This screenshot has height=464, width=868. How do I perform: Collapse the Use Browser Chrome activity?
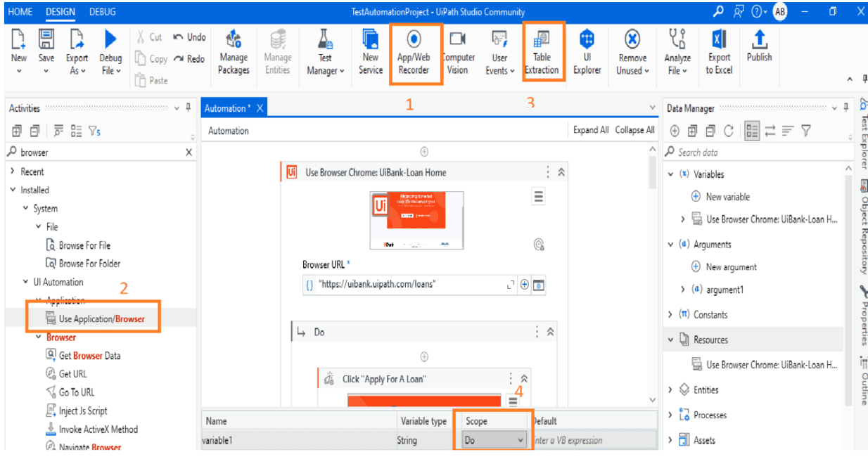click(x=561, y=172)
